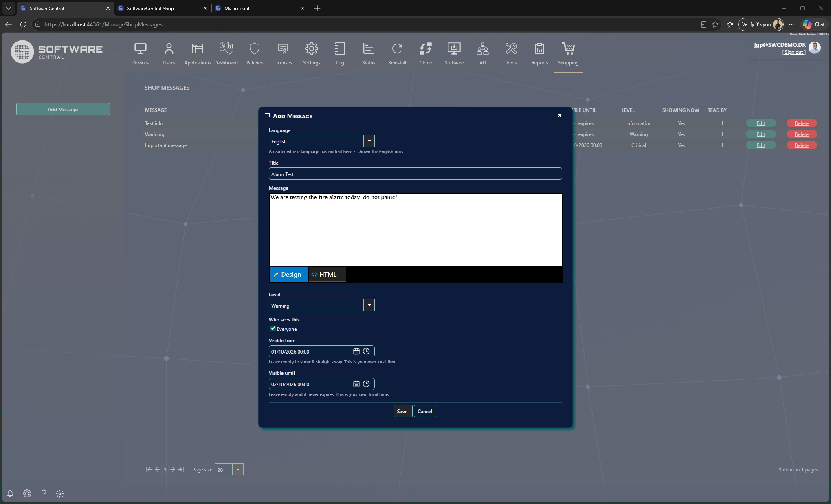Cancel the Add Message dialog
Image resolution: width=831 pixels, height=504 pixels.
pos(425,411)
